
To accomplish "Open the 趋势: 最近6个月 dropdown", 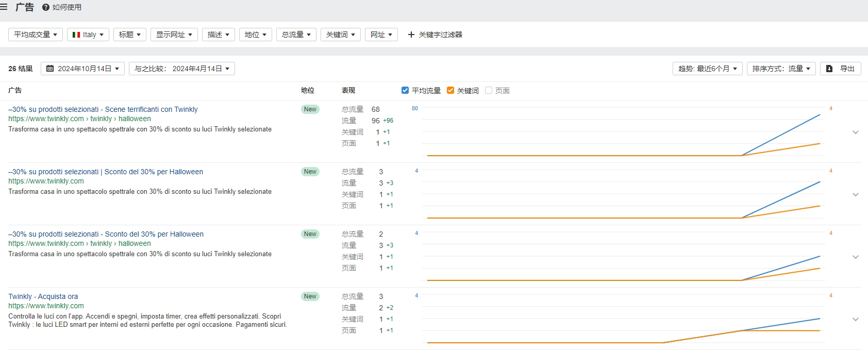I will (708, 69).
